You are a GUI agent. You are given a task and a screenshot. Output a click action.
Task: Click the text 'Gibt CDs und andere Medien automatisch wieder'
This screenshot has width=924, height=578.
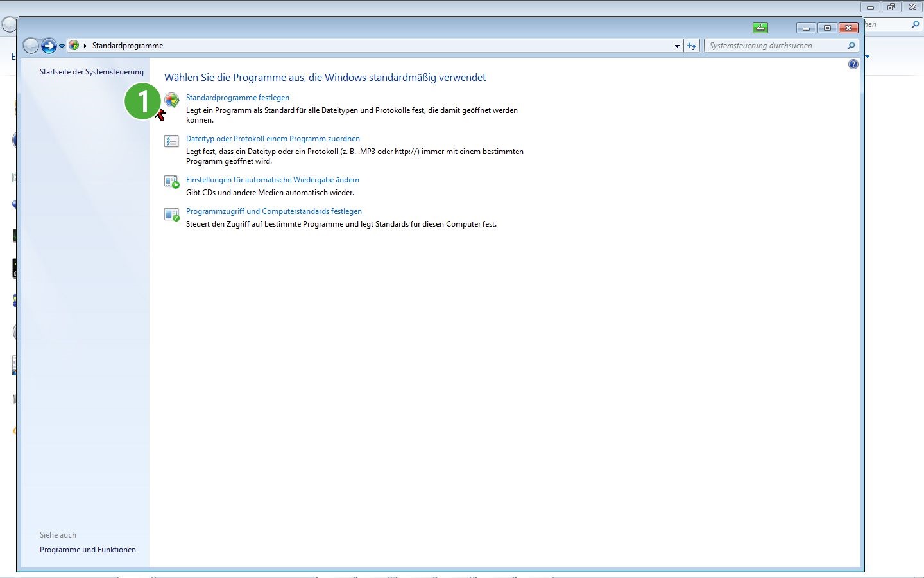point(270,193)
